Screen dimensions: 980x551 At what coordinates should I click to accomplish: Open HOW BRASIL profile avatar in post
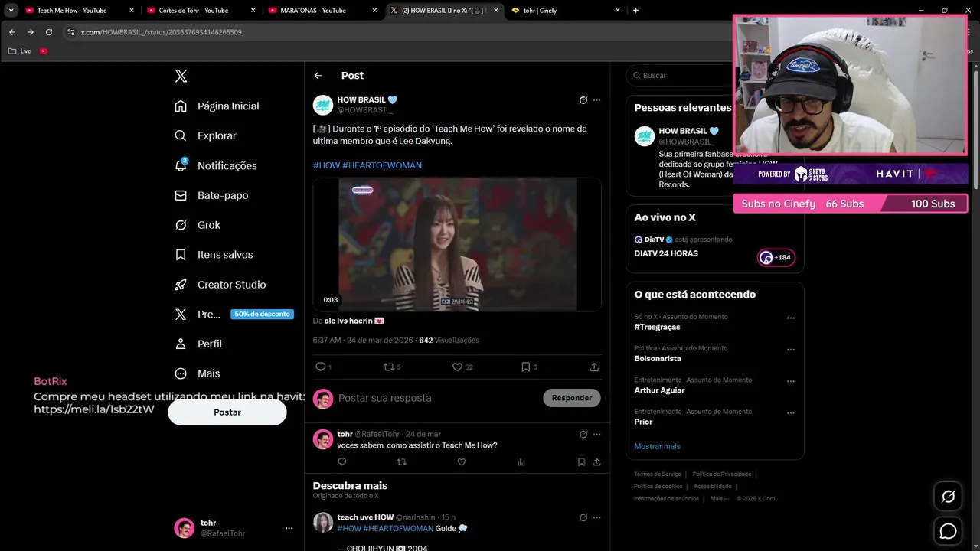pyautogui.click(x=323, y=105)
